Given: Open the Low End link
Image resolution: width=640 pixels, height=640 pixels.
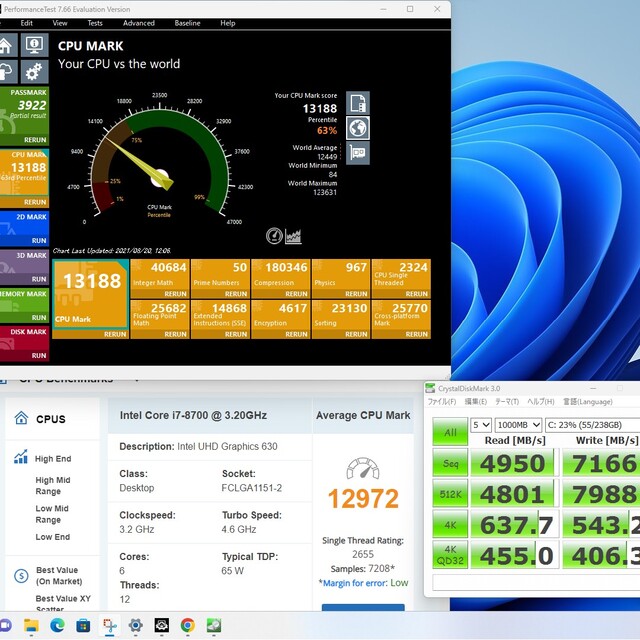Looking at the screenshot, I should [x=52, y=537].
